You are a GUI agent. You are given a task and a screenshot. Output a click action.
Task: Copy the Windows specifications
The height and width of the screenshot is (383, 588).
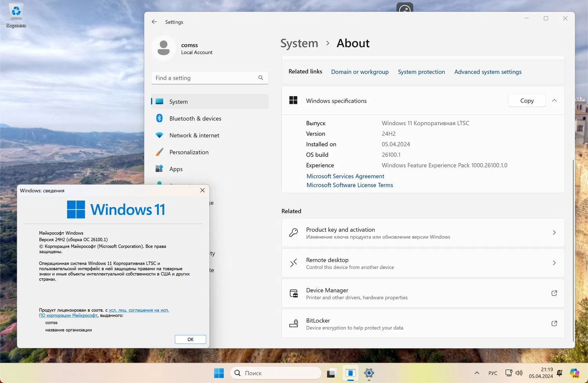tap(526, 101)
